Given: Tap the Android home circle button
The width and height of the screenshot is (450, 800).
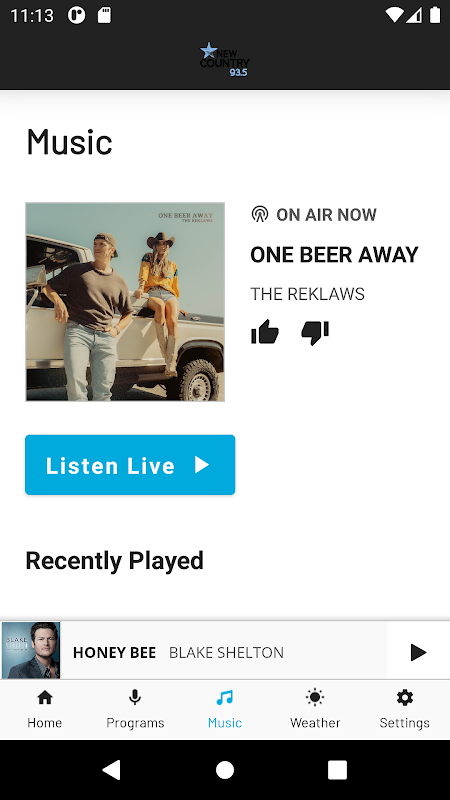Looking at the screenshot, I should pyautogui.click(x=225, y=770).
